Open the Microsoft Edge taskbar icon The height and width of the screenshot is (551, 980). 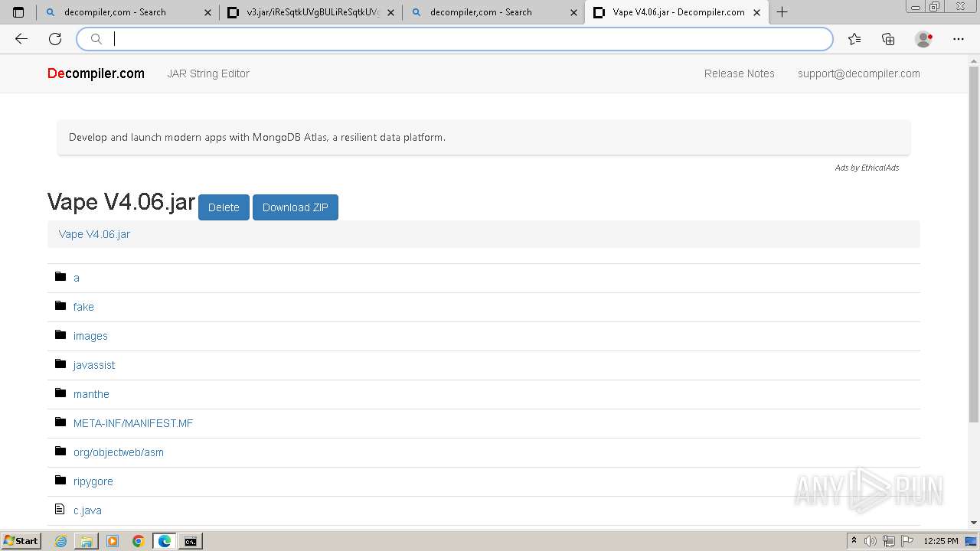coord(164,541)
